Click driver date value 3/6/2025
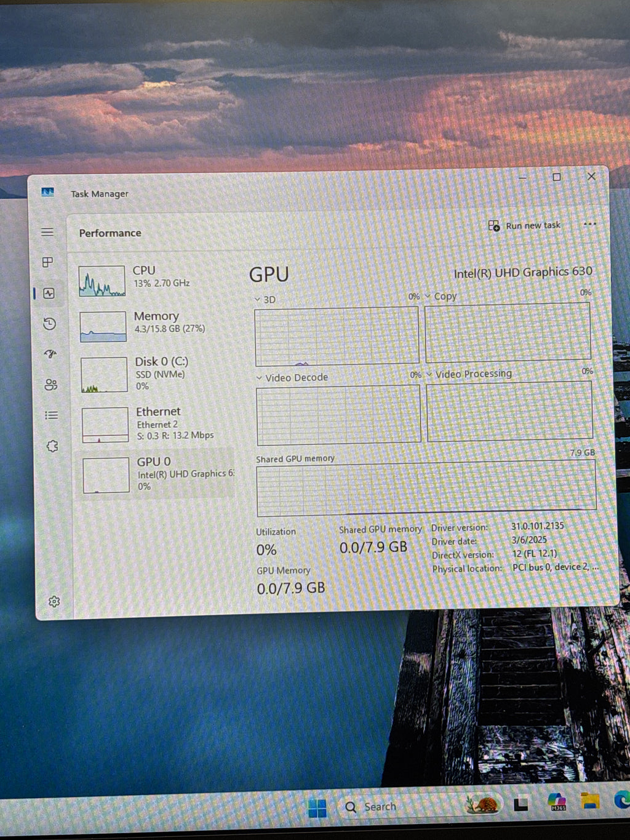 click(x=529, y=540)
